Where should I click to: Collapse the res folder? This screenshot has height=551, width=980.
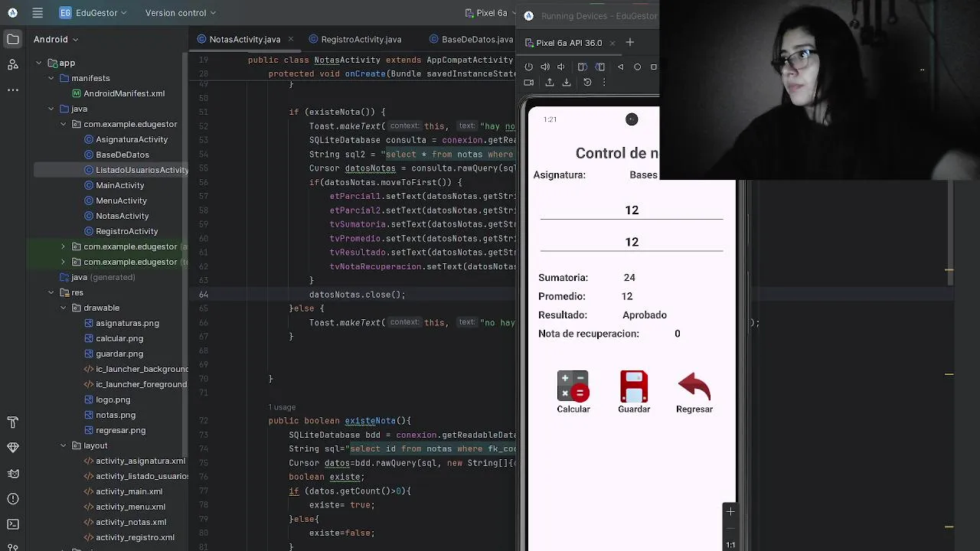click(x=51, y=292)
